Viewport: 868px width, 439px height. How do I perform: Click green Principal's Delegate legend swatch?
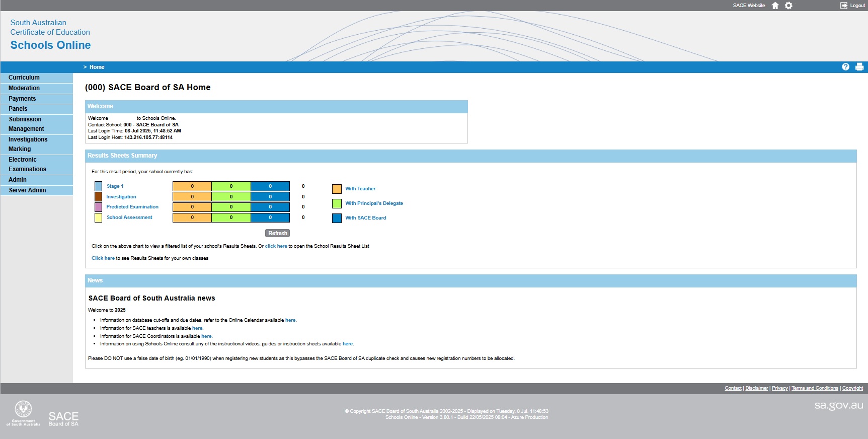pos(337,203)
